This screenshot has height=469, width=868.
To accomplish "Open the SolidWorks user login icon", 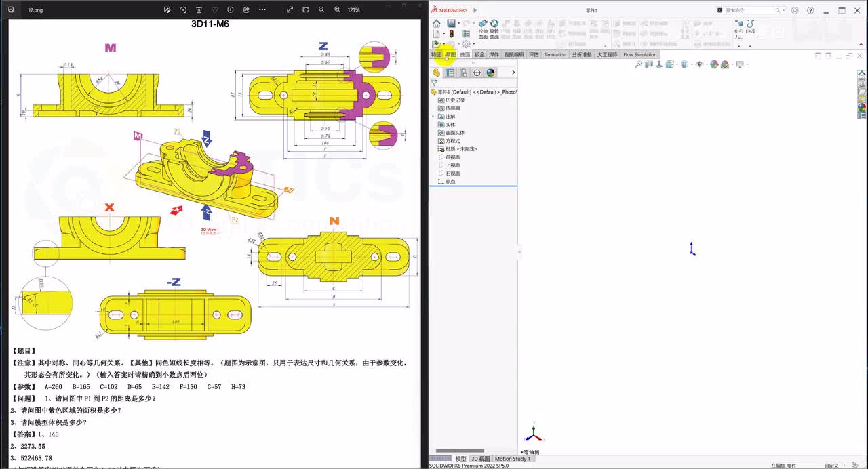I will coord(795,10).
